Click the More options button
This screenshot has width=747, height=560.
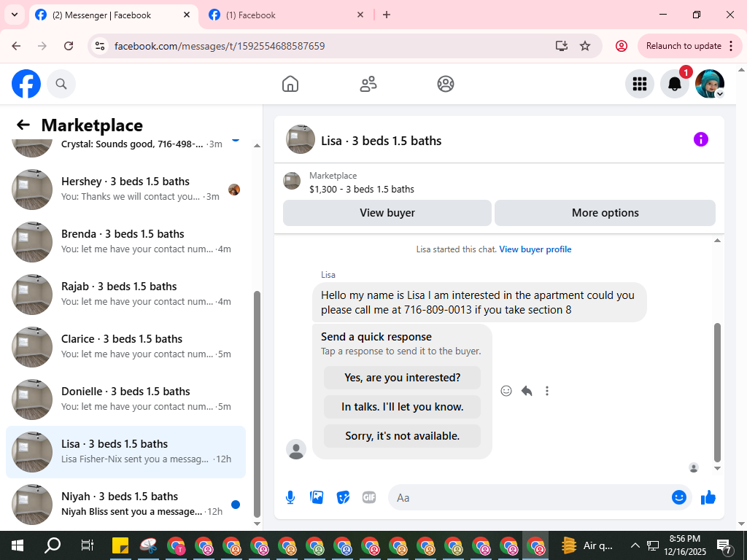605,213
